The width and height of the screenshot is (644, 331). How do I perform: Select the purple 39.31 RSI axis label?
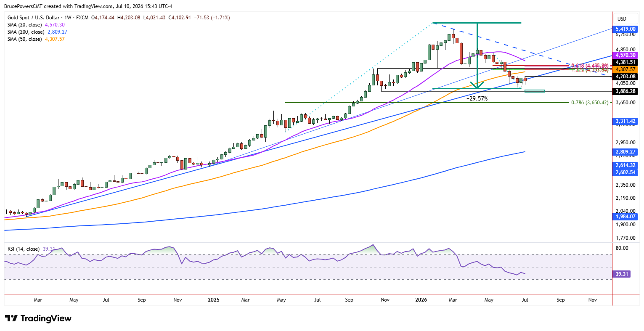pyautogui.click(x=622, y=274)
